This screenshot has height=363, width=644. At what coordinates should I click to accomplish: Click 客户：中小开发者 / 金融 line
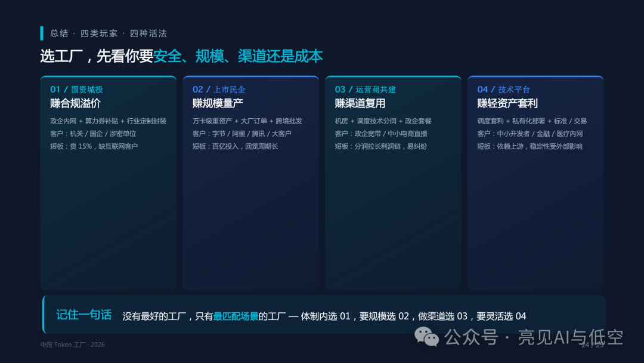530,134
